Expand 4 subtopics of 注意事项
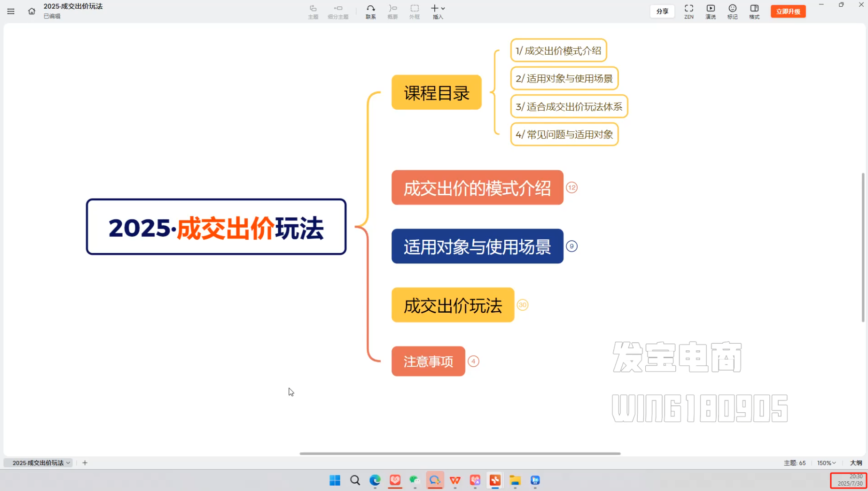Image resolution: width=868 pixels, height=491 pixels. point(473,361)
